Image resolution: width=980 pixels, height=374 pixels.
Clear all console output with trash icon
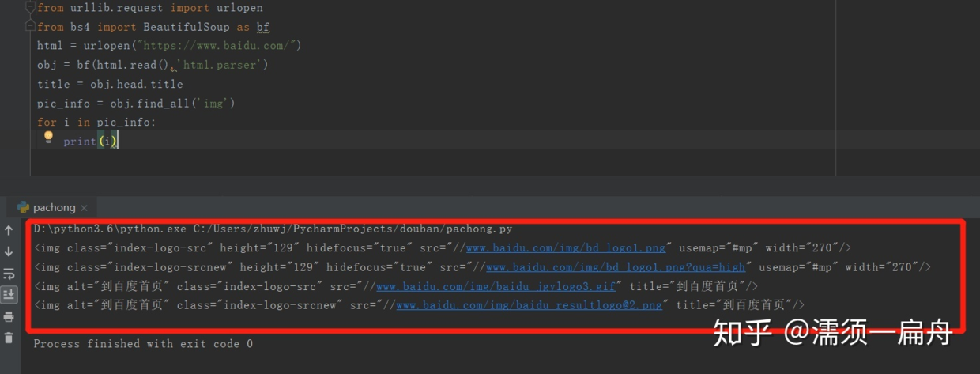point(9,338)
